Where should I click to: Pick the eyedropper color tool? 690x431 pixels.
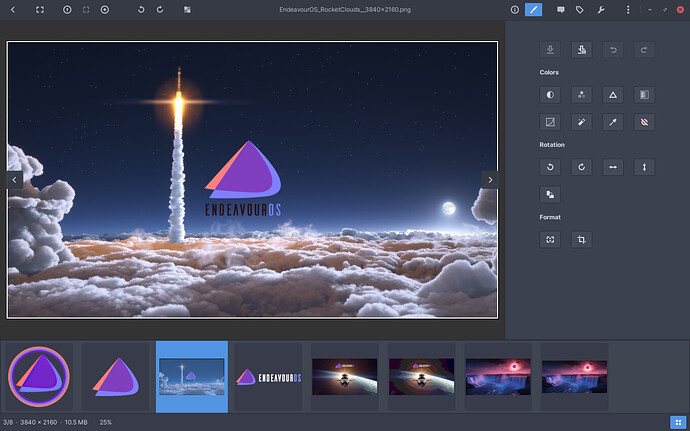pos(613,122)
